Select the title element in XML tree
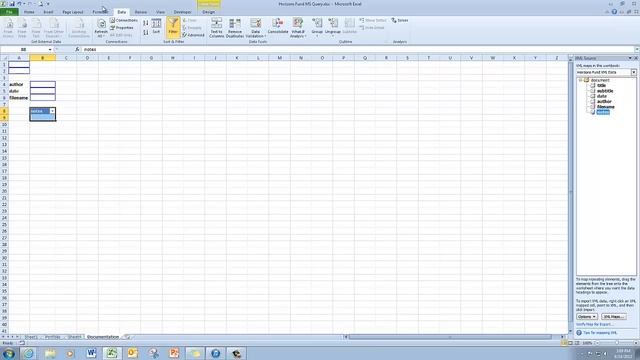Image resolution: width=640 pixels, height=360 pixels. pos(601,86)
